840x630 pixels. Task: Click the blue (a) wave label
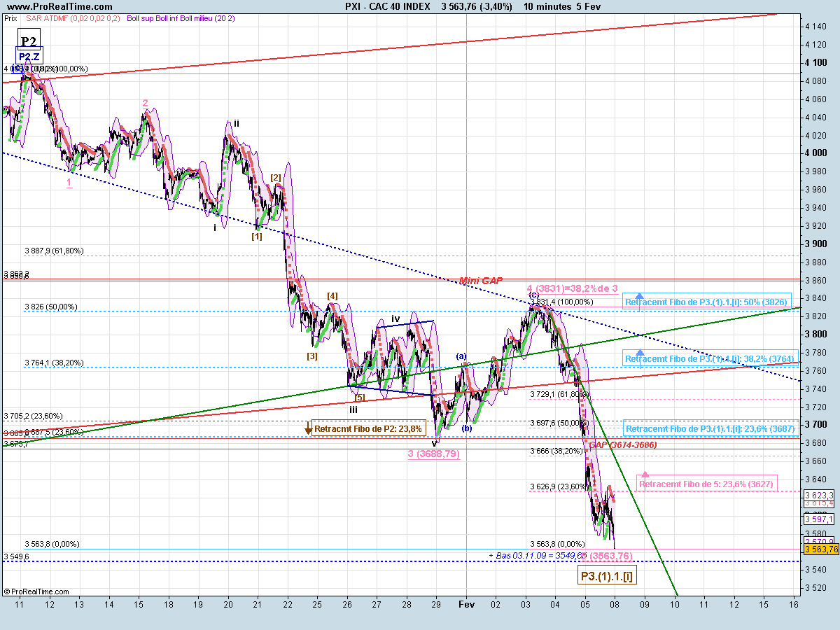(x=461, y=356)
